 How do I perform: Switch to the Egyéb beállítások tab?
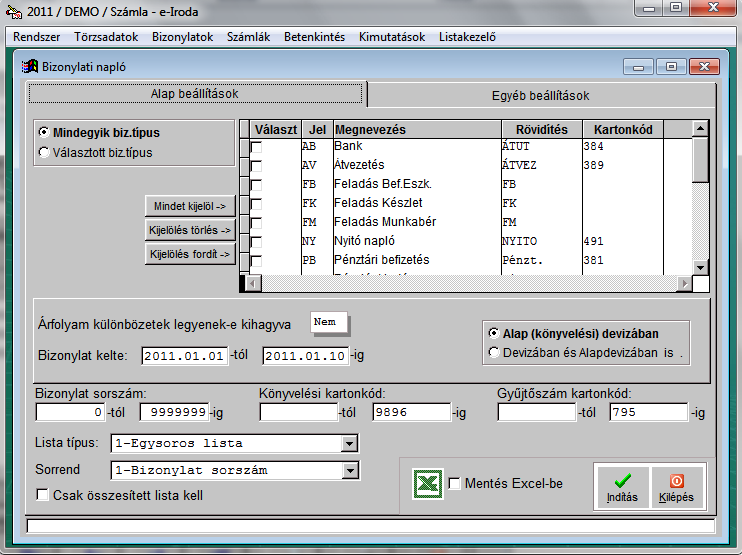540,96
